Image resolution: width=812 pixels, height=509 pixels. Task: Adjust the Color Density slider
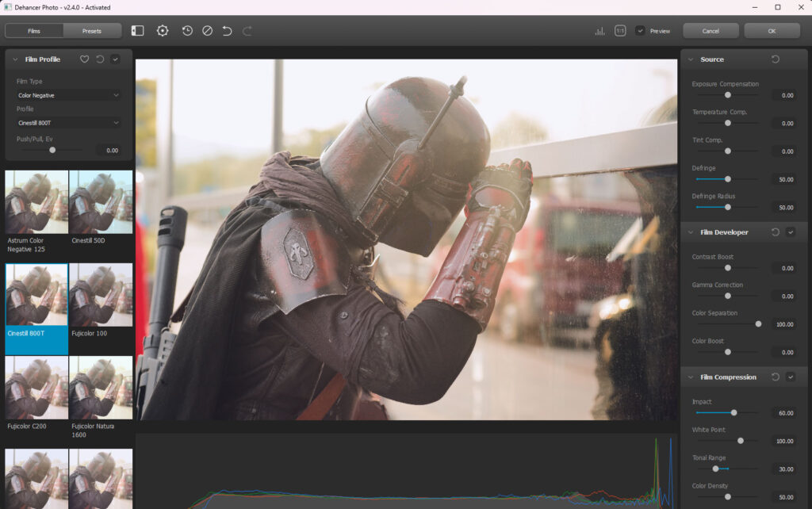click(x=728, y=496)
